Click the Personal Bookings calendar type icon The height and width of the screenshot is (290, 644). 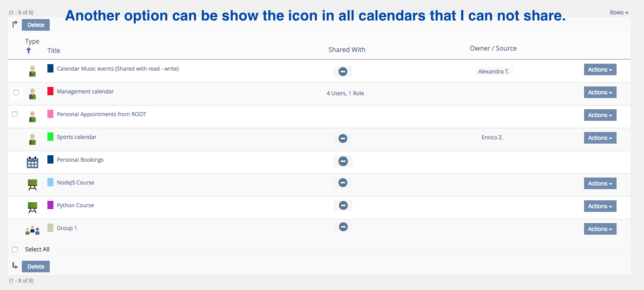point(33,162)
